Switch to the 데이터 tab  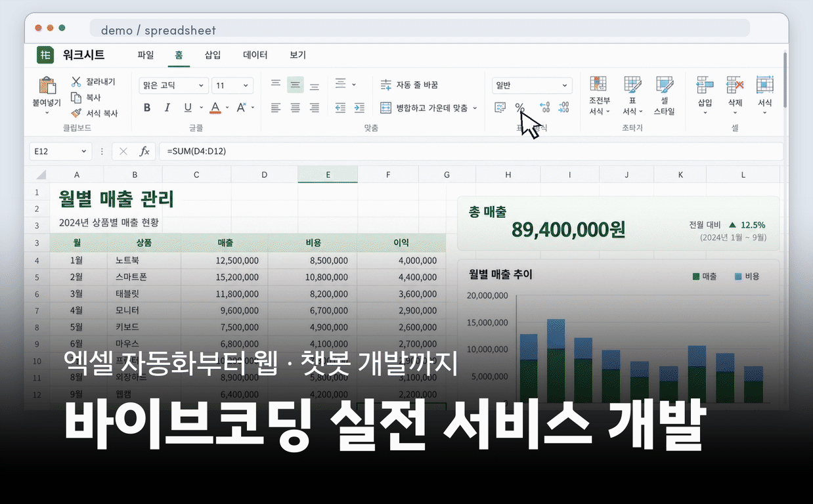[255, 55]
